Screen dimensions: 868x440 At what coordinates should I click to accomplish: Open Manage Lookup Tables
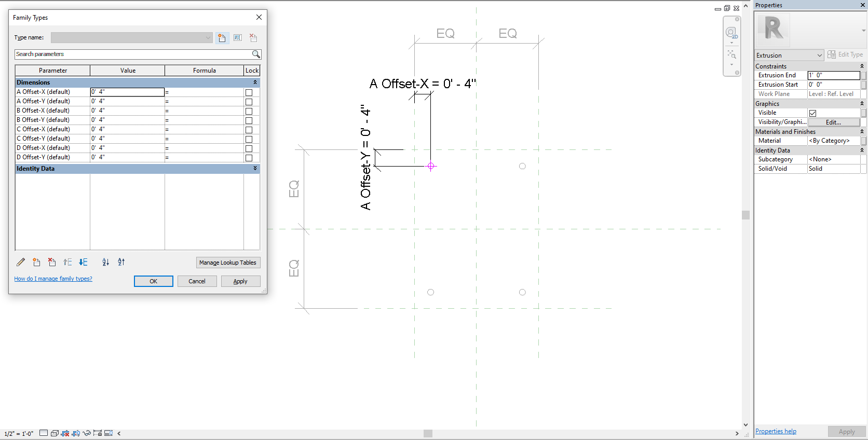(228, 263)
